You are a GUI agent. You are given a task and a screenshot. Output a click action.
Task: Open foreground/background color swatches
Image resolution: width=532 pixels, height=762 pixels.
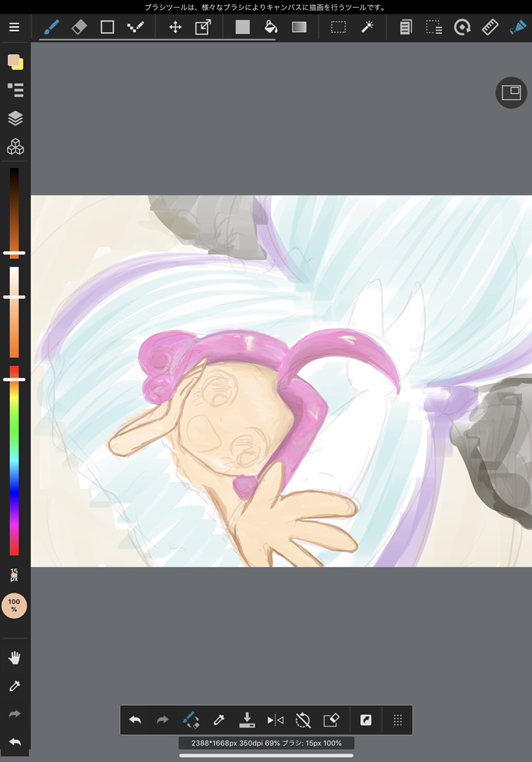pyautogui.click(x=15, y=62)
